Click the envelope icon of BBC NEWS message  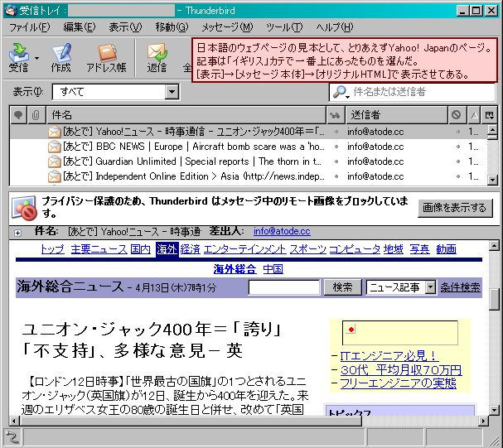click(x=54, y=147)
